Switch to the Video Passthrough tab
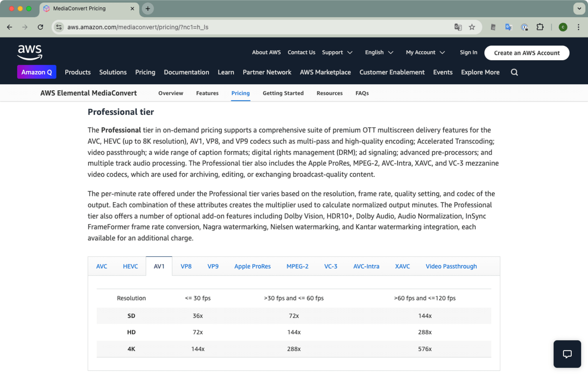Screen dimensions: 588x379 451,266
